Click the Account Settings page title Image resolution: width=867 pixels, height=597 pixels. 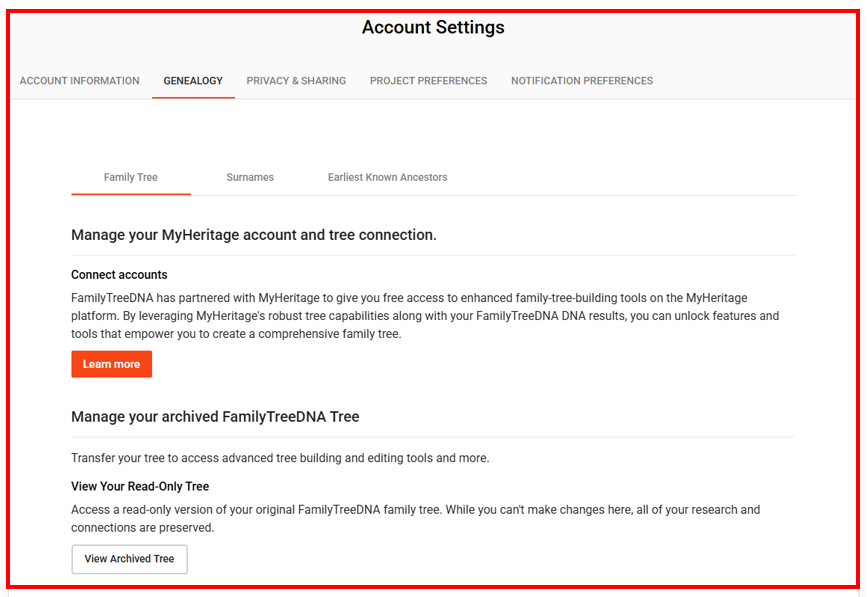coord(433,27)
